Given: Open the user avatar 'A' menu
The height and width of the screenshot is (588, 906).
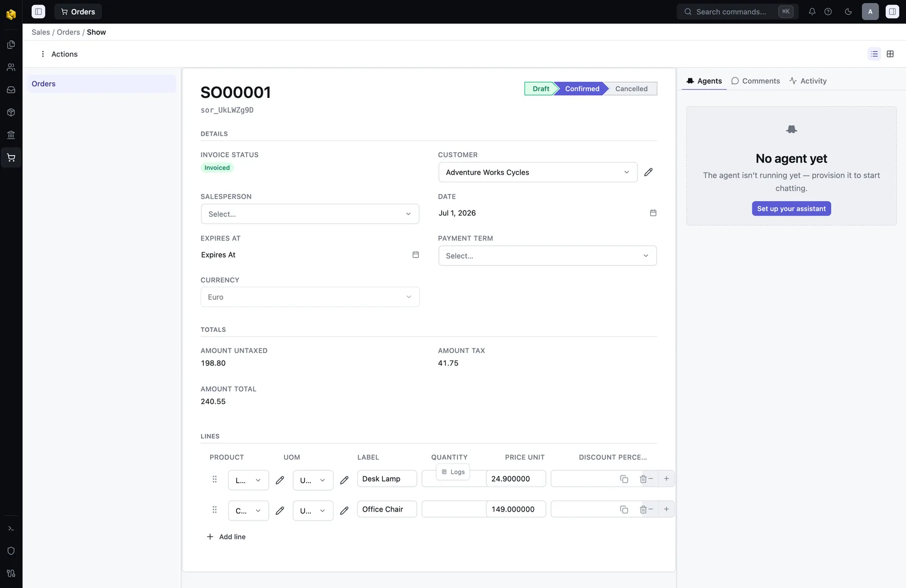Looking at the screenshot, I should [x=870, y=11].
